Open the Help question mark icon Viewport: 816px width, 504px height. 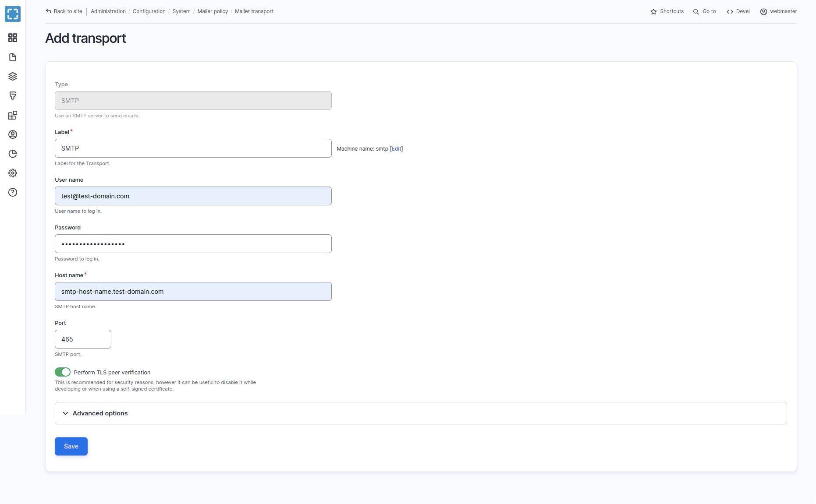coord(13,192)
